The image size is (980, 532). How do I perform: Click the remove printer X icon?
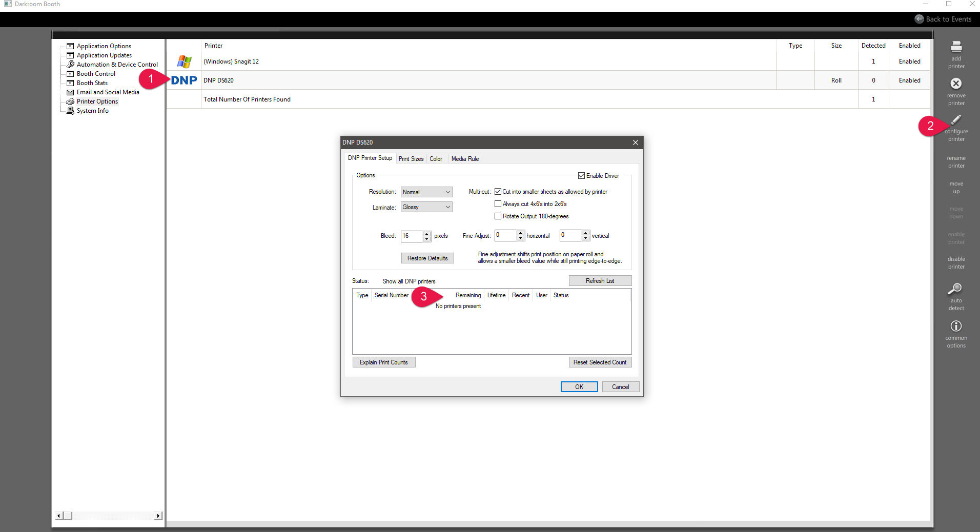pos(956,84)
